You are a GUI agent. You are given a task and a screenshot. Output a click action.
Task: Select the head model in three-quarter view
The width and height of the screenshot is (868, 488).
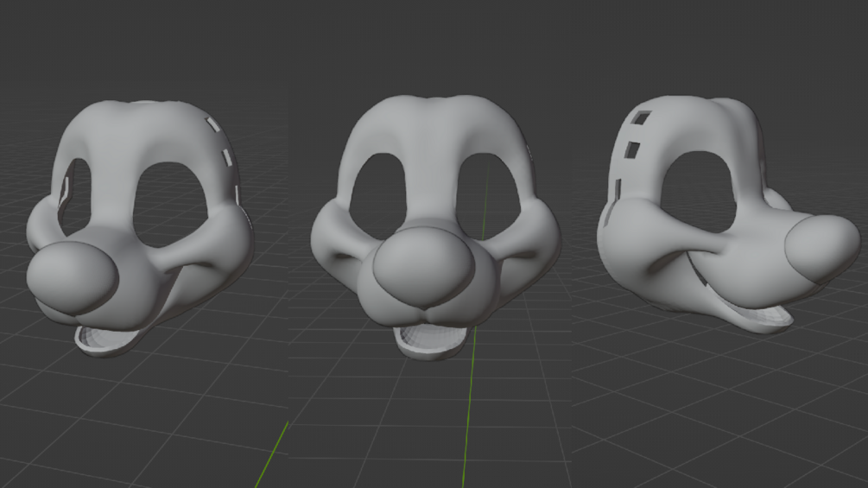140,228
